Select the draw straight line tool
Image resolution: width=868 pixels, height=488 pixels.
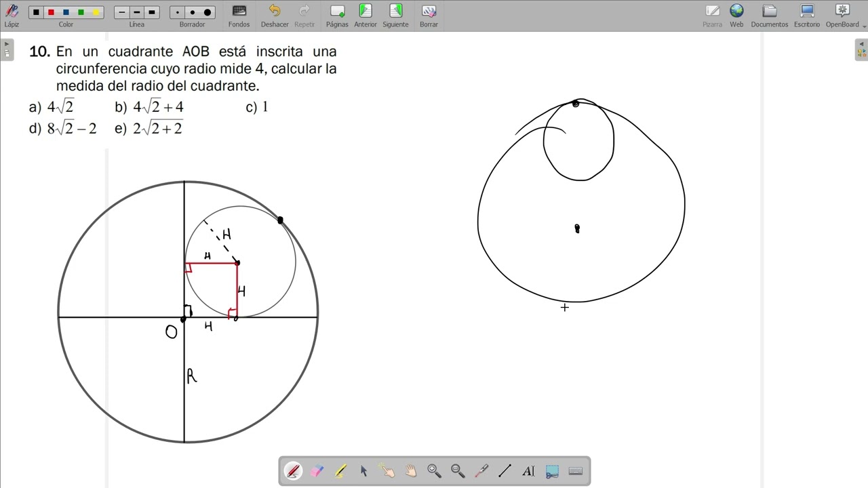pyautogui.click(x=505, y=471)
